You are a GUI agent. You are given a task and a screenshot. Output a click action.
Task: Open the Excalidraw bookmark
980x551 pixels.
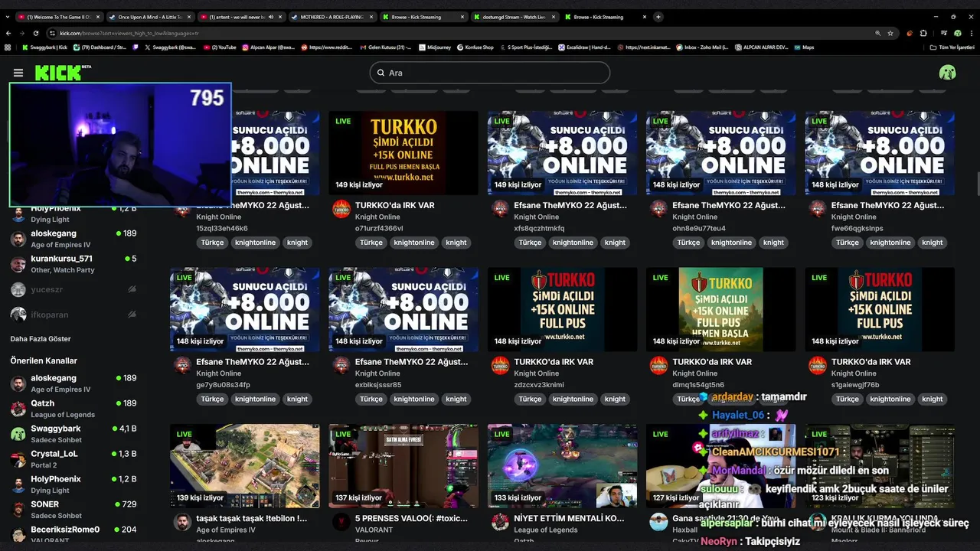click(583, 47)
